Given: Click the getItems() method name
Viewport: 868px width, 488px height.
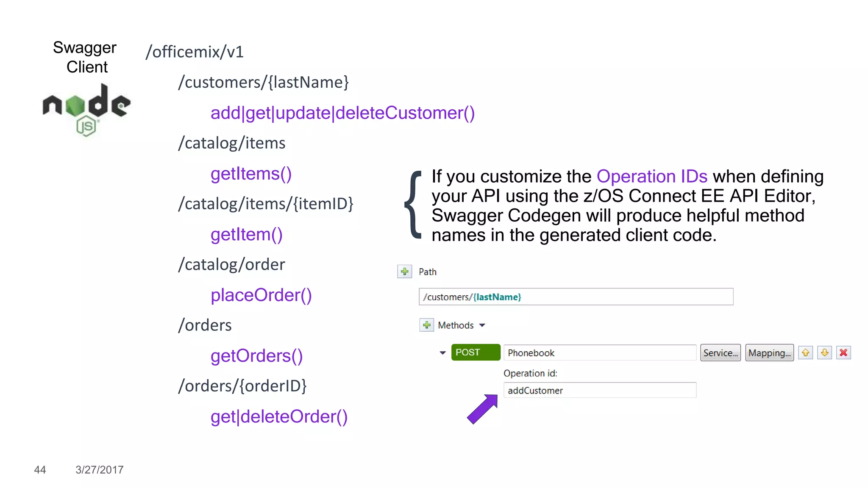Looking at the screenshot, I should pos(251,174).
